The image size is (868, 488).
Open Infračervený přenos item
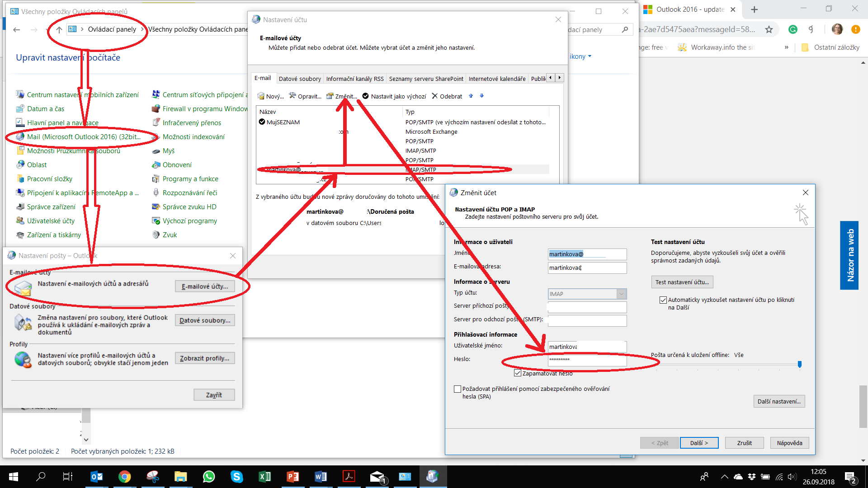187,122
